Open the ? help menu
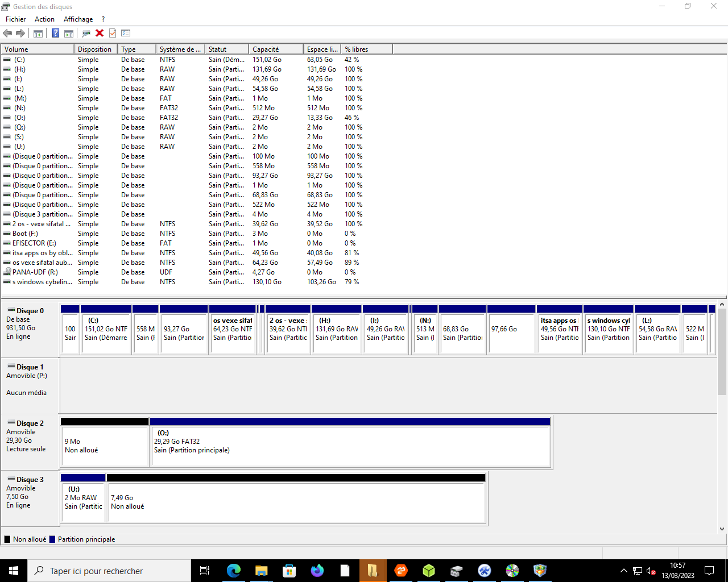The image size is (728, 582). coord(103,19)
